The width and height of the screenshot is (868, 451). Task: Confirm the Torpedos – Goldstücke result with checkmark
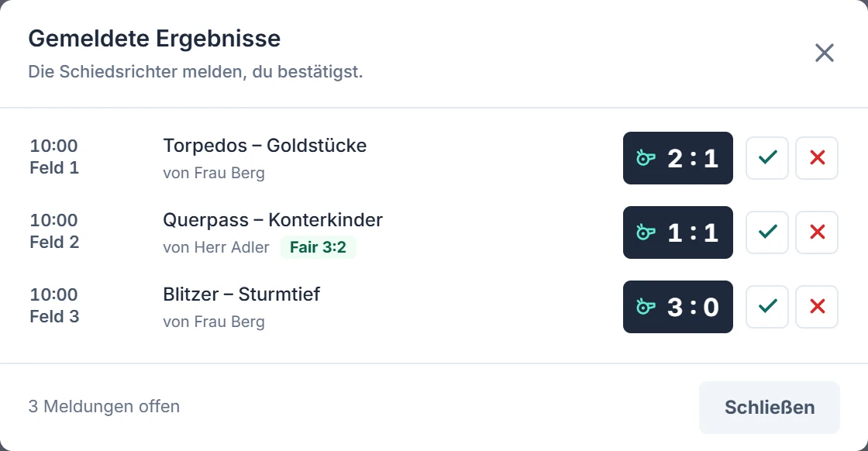(766, 158)
